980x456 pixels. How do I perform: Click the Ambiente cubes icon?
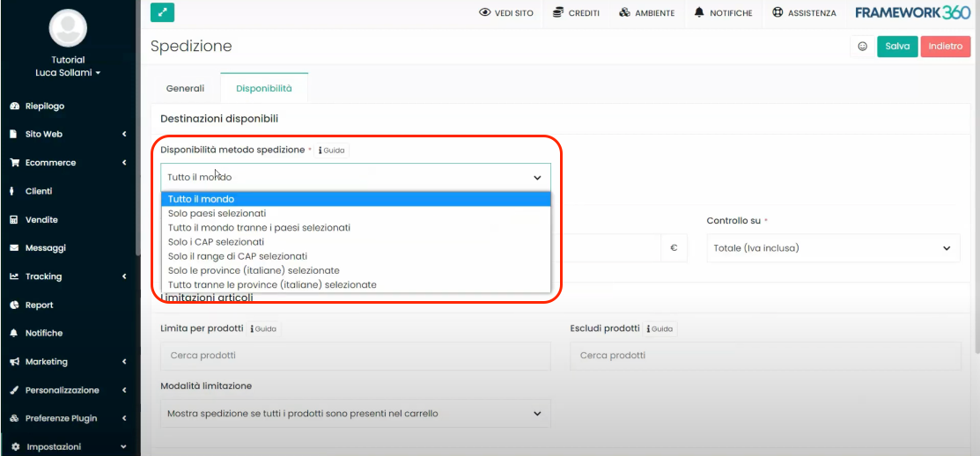pyautogui.click(x=624, y=13)
